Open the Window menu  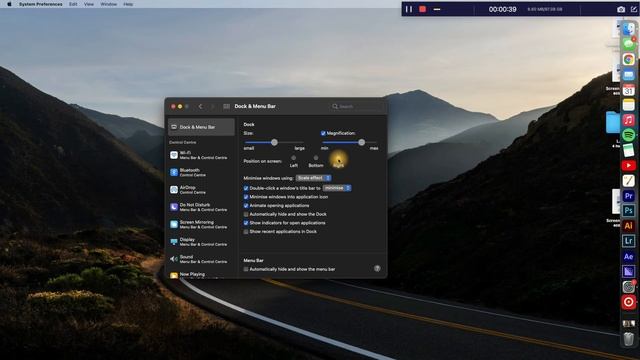click(x=109, y=4)
